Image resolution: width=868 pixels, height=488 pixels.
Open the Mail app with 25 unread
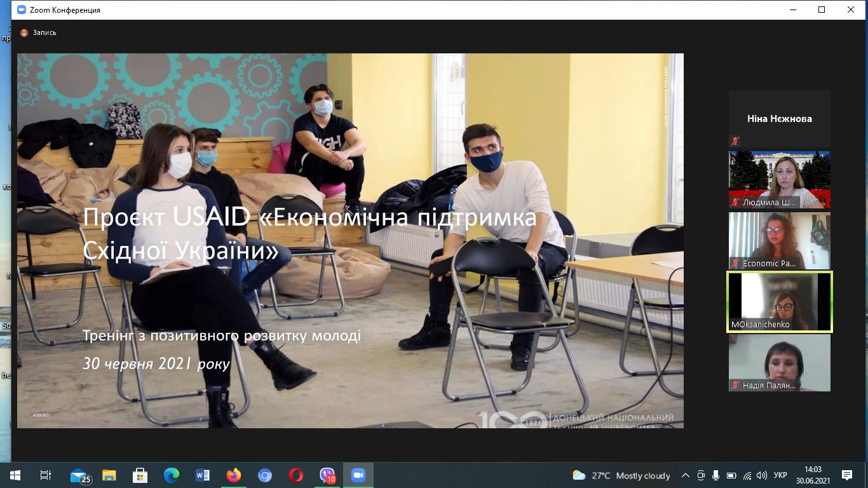pyautogui.click(x=80, y=475)
